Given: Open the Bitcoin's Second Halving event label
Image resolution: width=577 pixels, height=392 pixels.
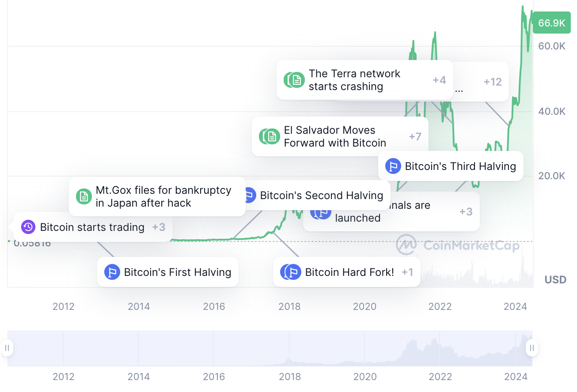Looking at the screenshot, I should coord(322,195).
